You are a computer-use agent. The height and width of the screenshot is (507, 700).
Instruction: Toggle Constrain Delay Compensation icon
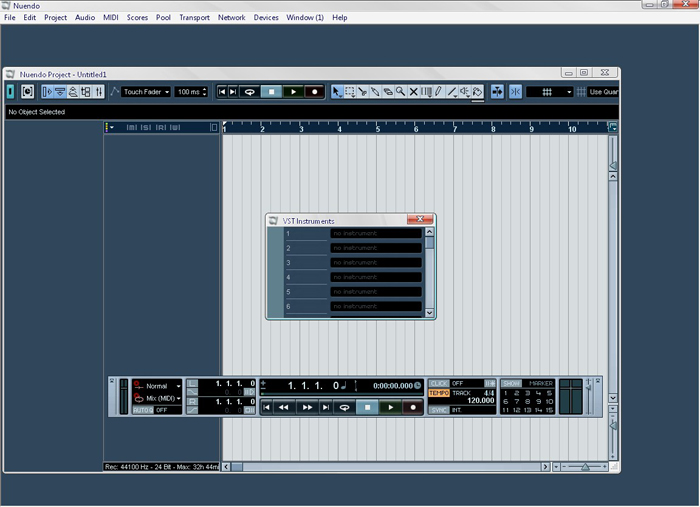coord(27,92)
